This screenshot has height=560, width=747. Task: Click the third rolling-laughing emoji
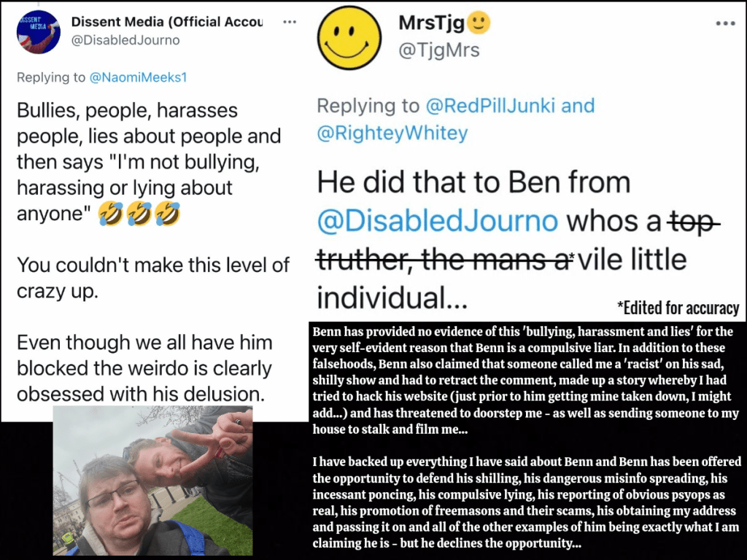[x=168, y=214]
